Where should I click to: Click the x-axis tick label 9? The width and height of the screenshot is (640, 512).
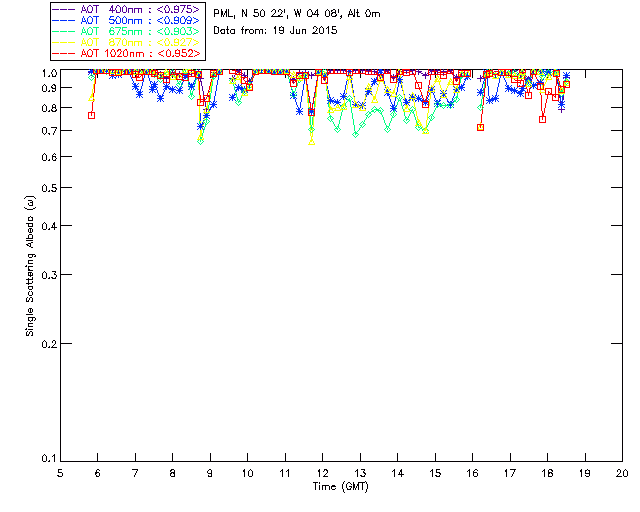point(210,473)
